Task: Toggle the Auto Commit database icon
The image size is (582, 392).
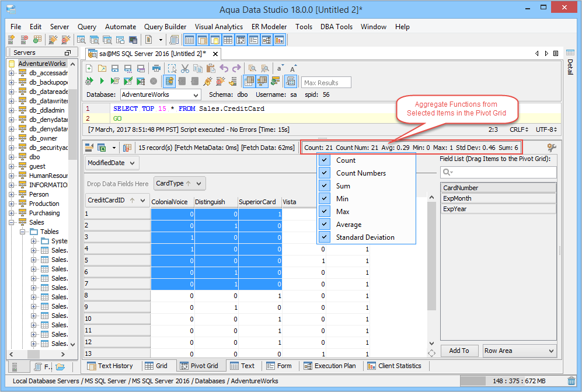Action: [169, 81]
